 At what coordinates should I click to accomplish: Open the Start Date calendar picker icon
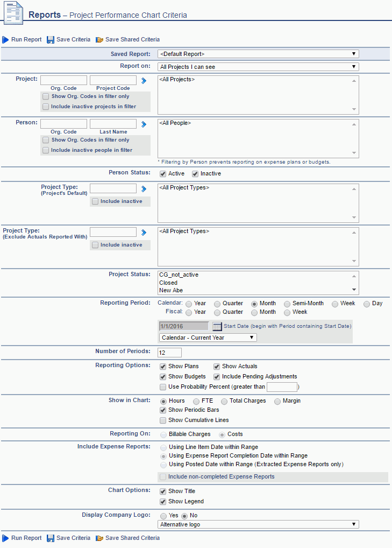pos(217,326)
